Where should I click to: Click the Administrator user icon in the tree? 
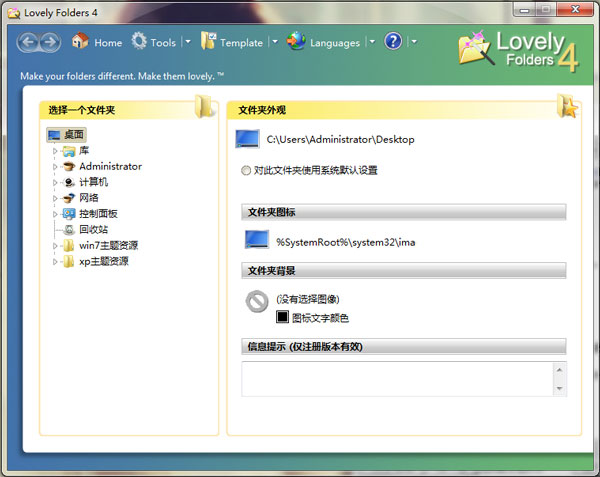(69, 166)
